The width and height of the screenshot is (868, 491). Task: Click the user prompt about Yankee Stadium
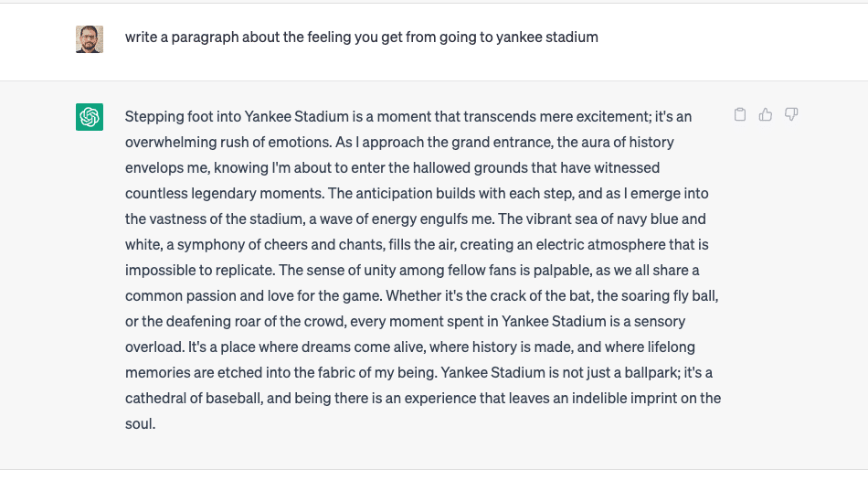(x=361, y=37)
